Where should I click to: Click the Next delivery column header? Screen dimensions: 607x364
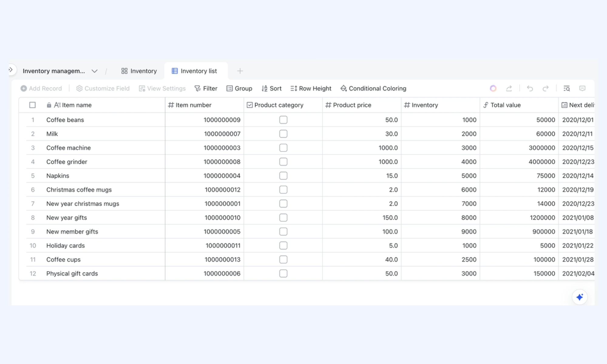[x=577, y=105]
